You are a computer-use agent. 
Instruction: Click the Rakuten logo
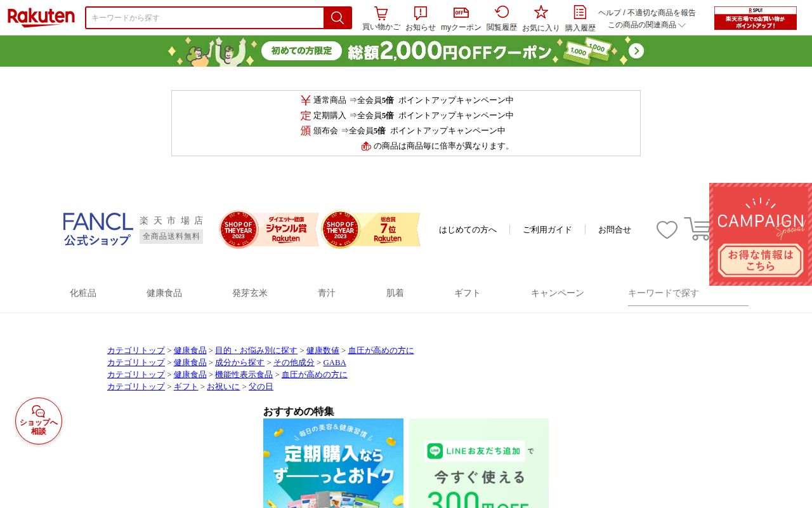(41, 17)
